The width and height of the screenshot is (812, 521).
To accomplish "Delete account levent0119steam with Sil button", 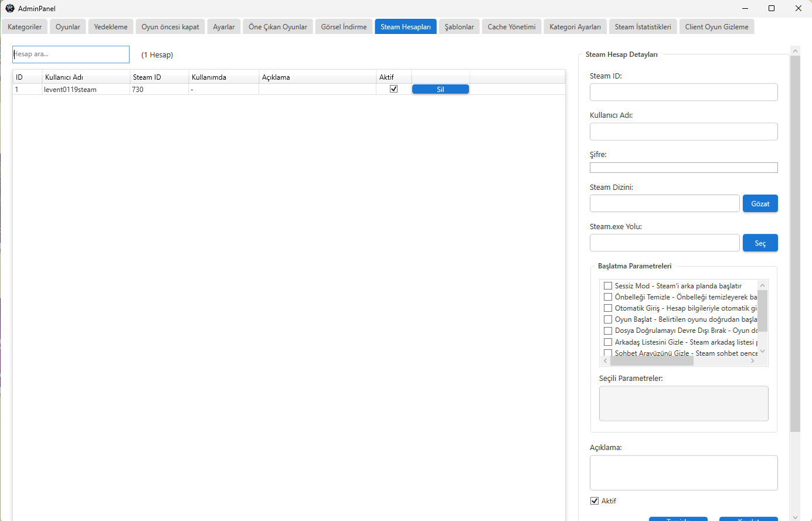I will (x=440, y=89).
